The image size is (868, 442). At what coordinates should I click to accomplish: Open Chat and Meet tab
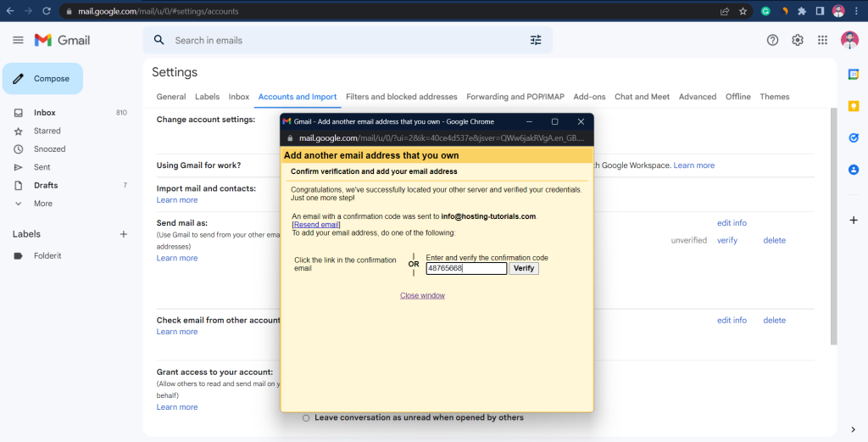tap(643, 97)
